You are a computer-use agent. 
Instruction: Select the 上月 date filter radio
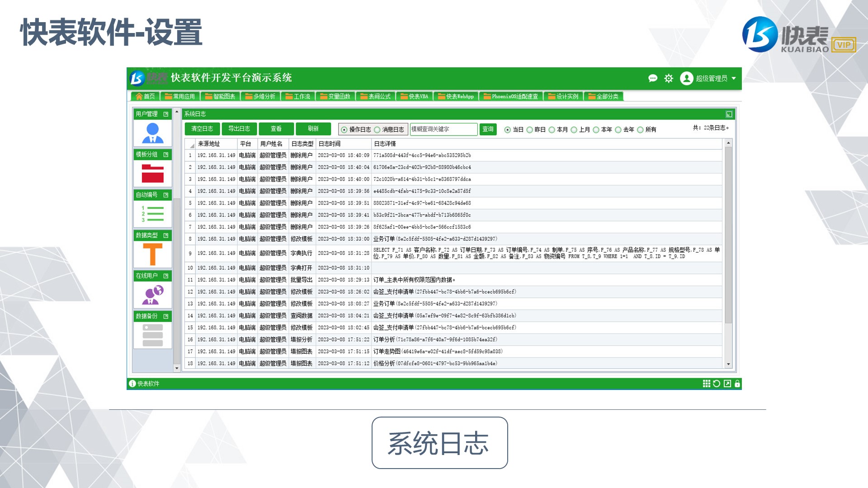pos(574,130)
